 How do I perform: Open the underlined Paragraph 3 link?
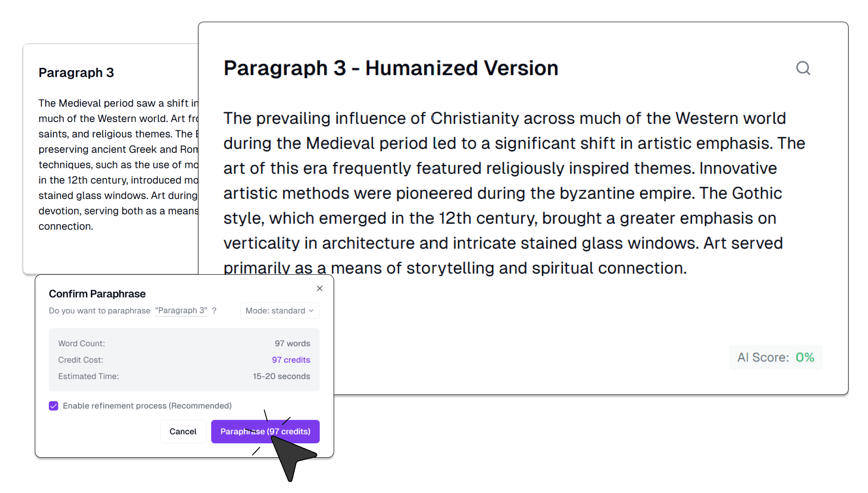point(181,310)
